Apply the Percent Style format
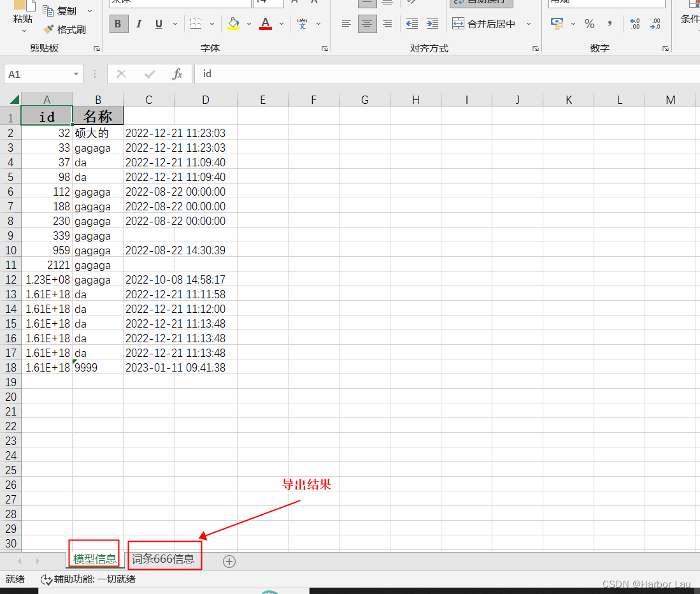 [589, 24]
